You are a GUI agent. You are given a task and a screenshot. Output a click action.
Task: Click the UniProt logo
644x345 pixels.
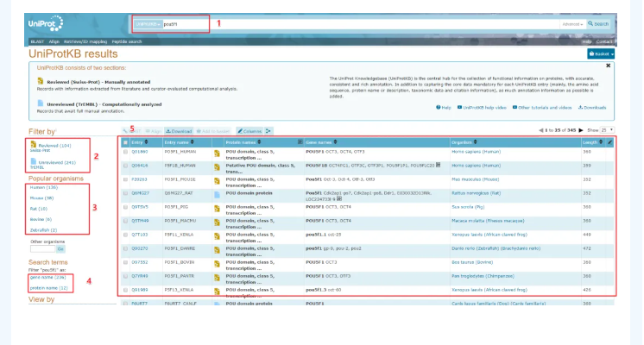click(x=46, y=24)
